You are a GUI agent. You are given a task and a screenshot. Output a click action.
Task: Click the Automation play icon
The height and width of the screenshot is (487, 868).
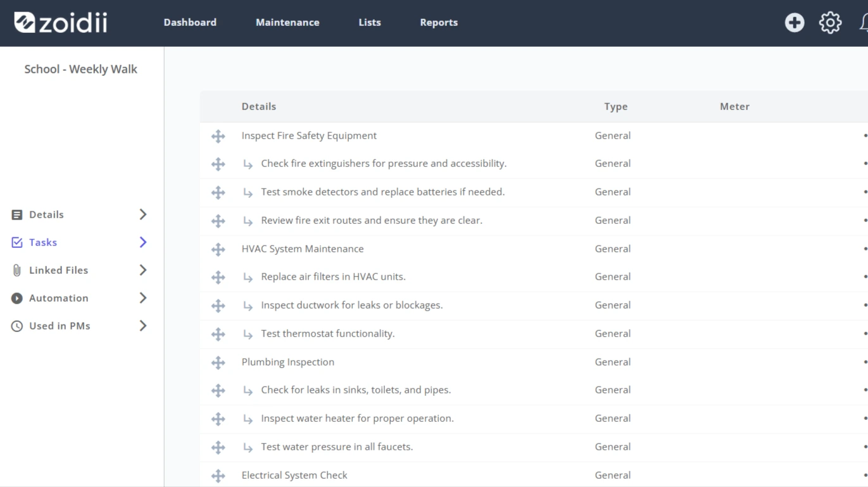click(x=17, y=298)
